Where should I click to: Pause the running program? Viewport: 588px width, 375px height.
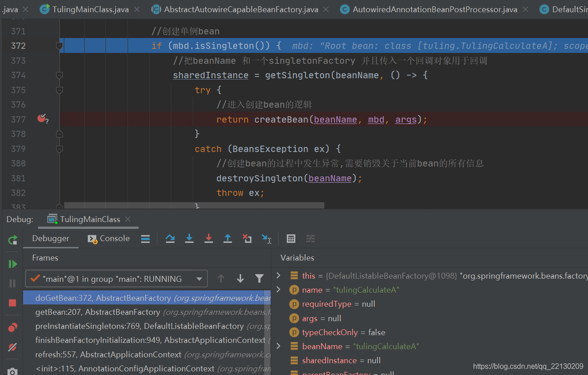click(x=13, y=283)
